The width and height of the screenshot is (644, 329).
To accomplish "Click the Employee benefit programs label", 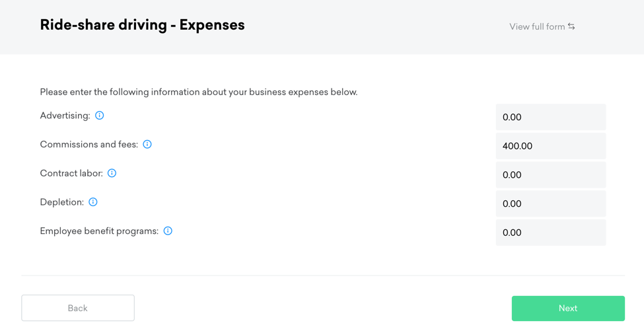I will pos(99,231).
